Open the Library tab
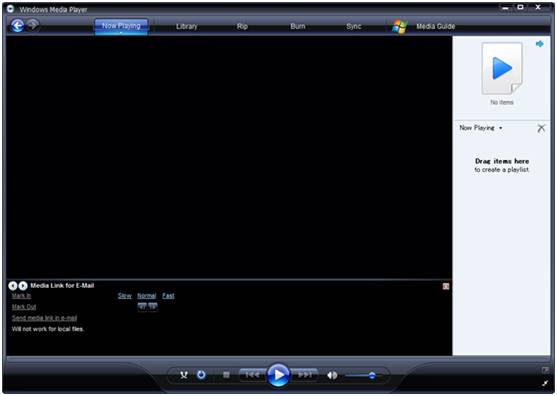Image resolution: width=557 pixels, height=396 pixels. coord(186,26)
